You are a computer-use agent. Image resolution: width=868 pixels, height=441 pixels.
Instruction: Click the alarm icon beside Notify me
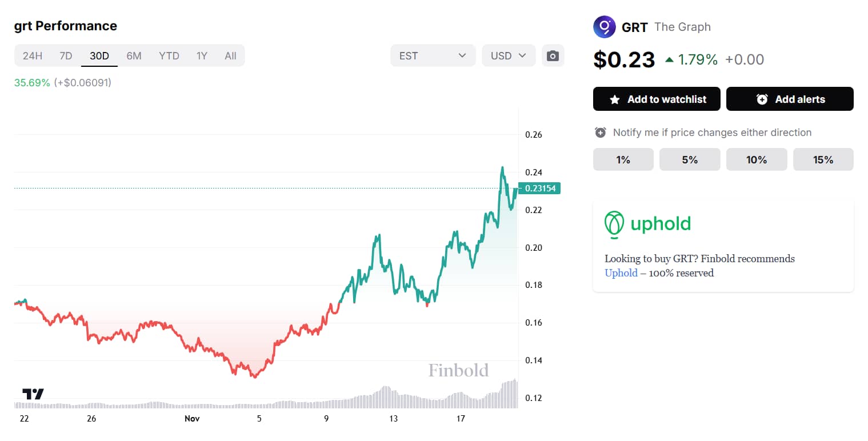pos(600,133)
